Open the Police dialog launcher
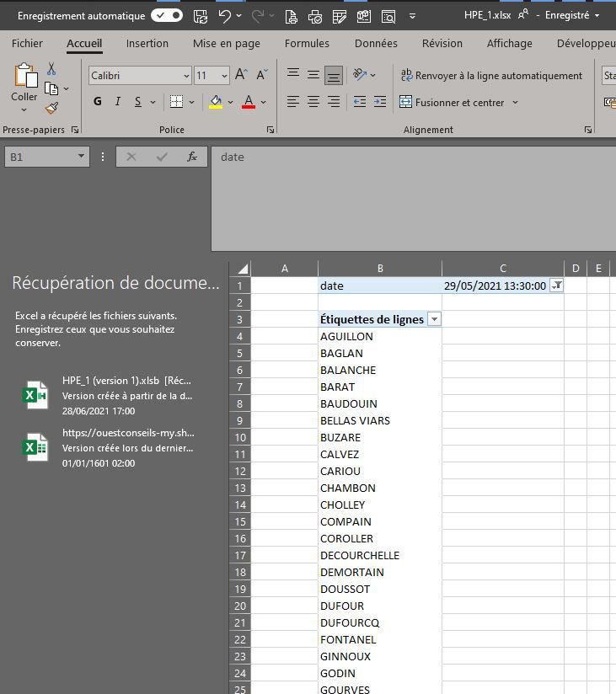This screenshot has height=694, width=616. click(271, 130)
